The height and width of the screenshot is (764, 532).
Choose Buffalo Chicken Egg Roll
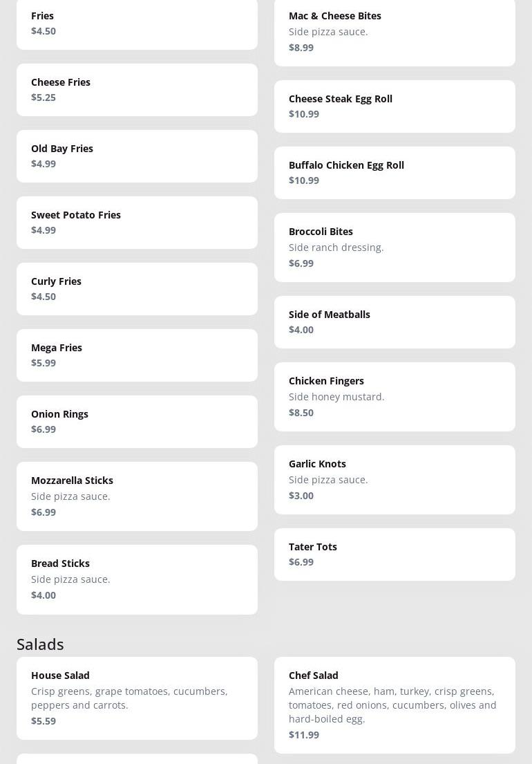(x=395, y=172)
